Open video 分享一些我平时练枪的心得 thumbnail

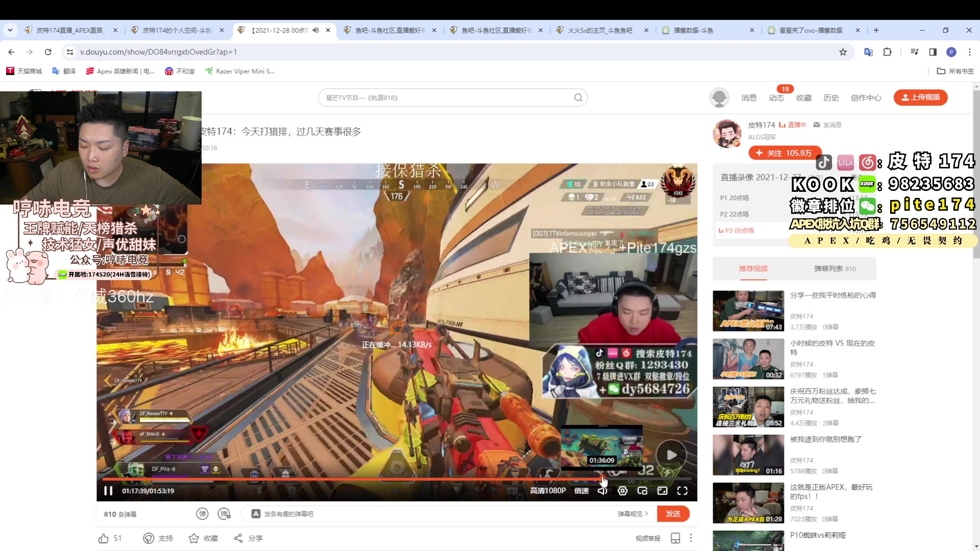pyautogui.click(x=748, y=311)
